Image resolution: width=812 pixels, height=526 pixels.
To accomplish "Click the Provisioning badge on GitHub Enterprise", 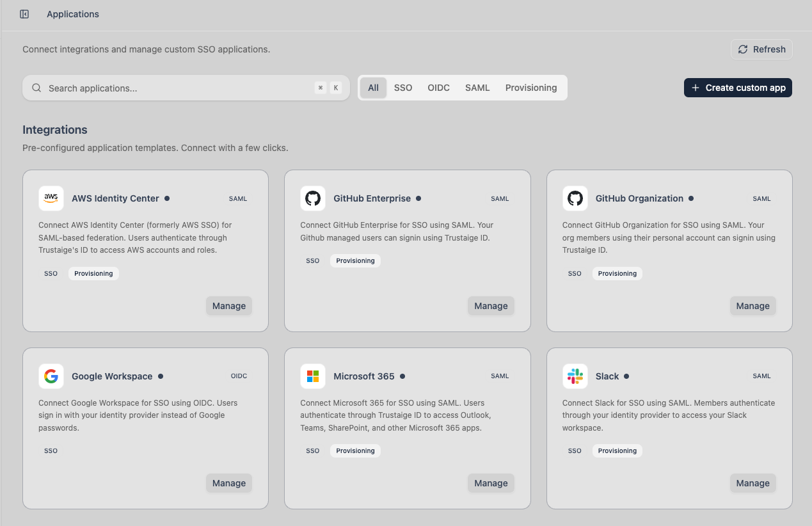I will 355,260.
